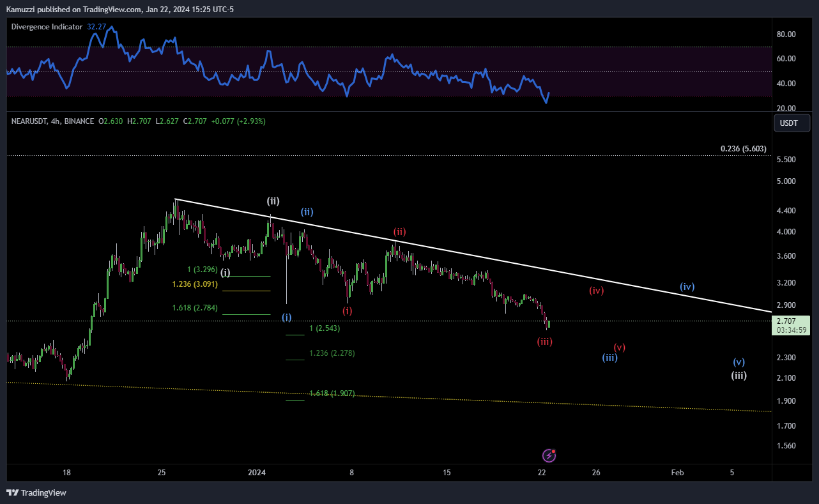Screen dimensions: 819x504
Task: Click the 4.000 price axis label
Action: 786,232
